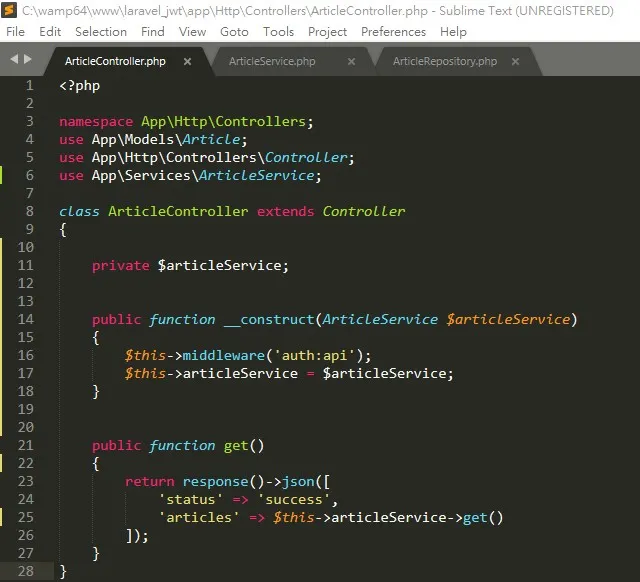Image resolution: width=640 pixels, height=582 pixels.
Task: Open the Help menu
Action: [x=453, y=32]
